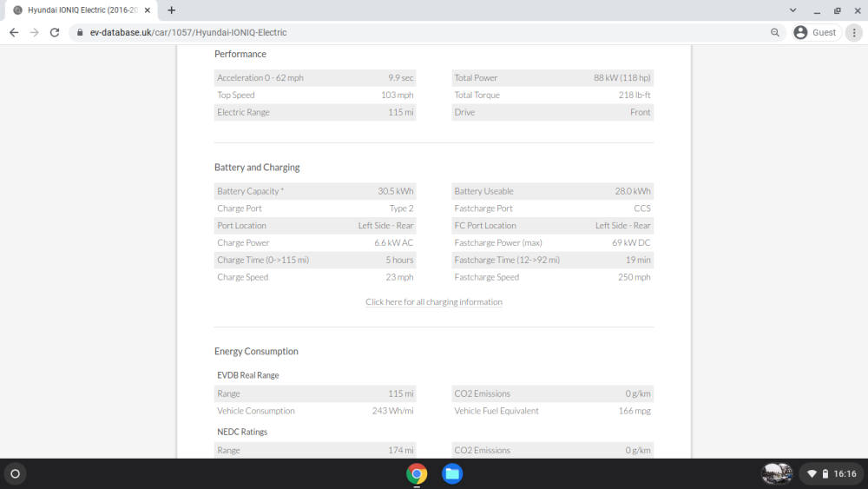Select the '28.0 kWh' value
Image resolution: width=868 pixels, height=489 pixels.
tap(633, 191)
